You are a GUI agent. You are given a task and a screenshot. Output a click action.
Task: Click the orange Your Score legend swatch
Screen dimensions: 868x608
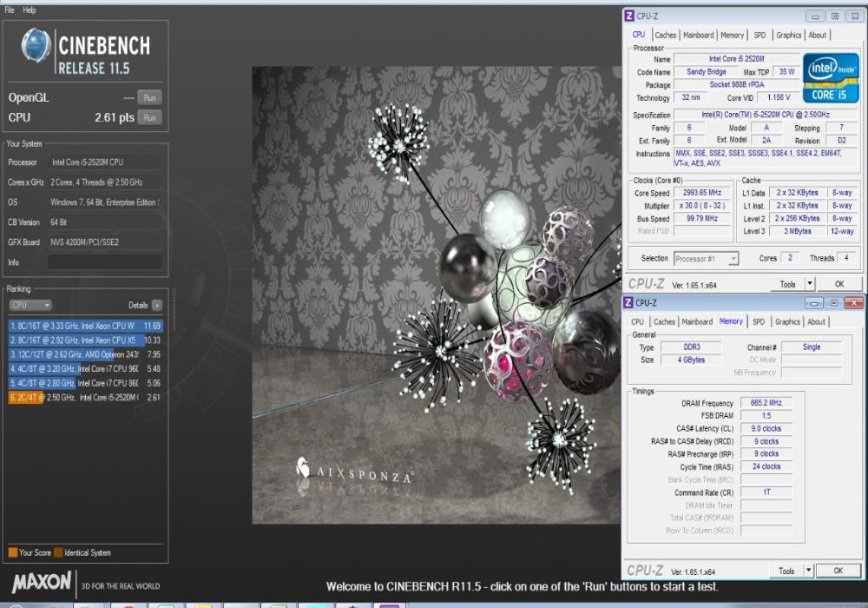(x=13, y=552)
